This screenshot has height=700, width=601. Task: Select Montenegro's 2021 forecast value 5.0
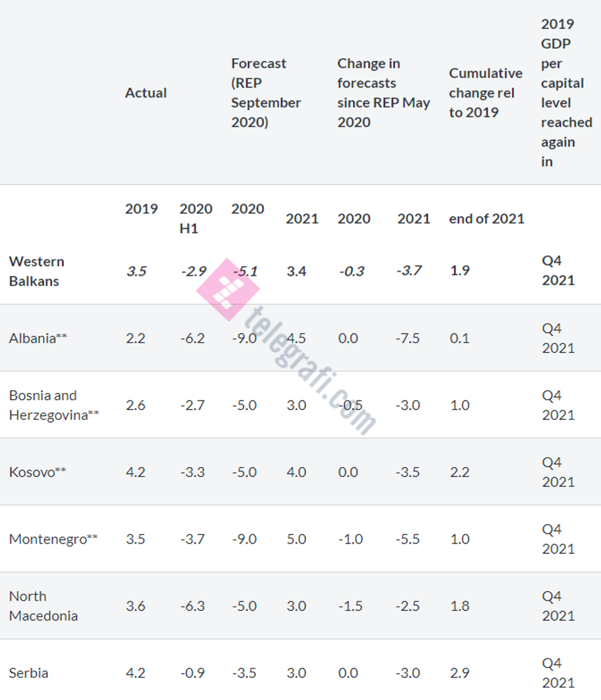pos(296,539)
